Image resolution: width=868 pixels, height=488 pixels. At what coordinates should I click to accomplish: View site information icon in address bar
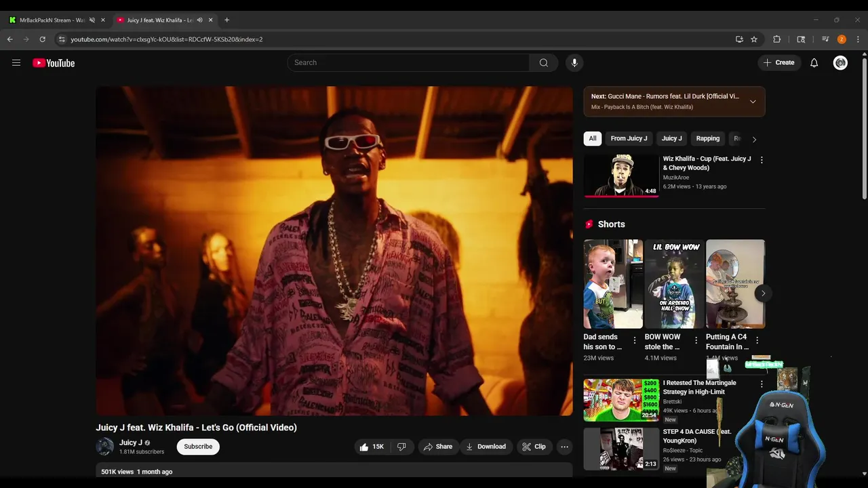click(x=62, y=39)
